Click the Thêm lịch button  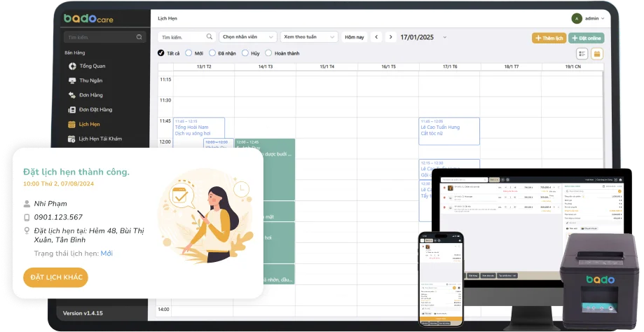[x=549, y=38]
